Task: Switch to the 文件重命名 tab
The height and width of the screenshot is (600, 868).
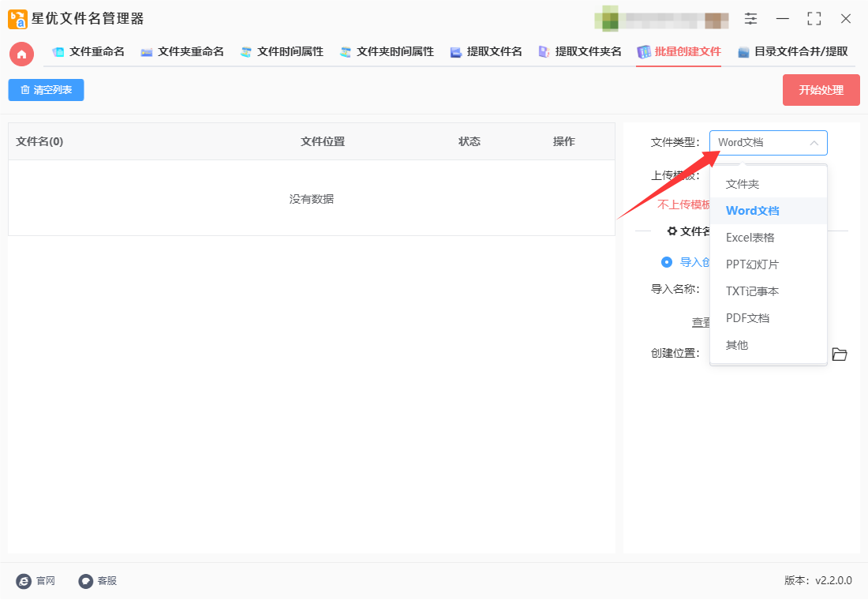Action: (x=88, y=52)
